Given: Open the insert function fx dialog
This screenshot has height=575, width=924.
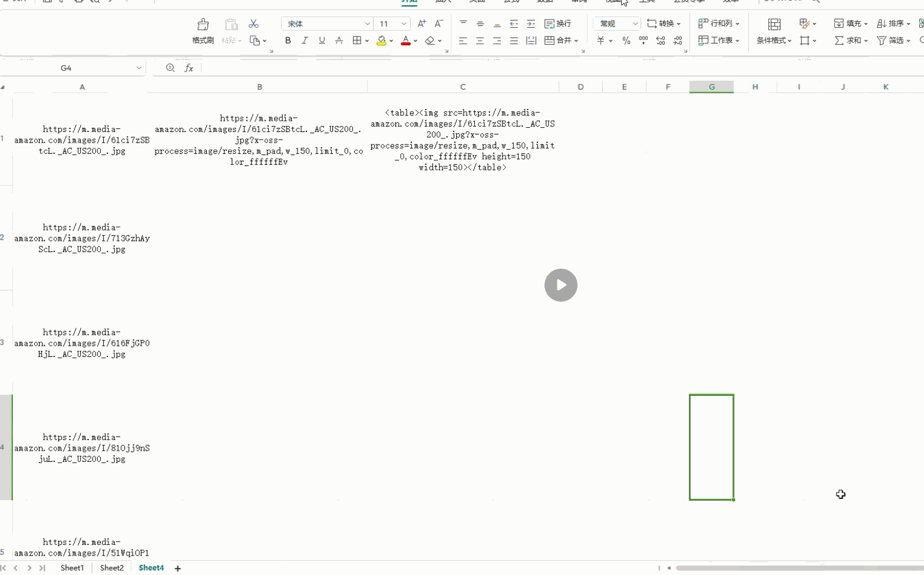Looking at the screenshot, I should [189, 68].
